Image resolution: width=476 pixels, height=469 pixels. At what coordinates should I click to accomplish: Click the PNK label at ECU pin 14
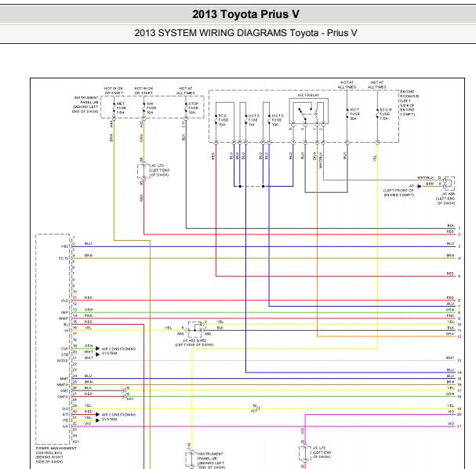coord(89,316)
